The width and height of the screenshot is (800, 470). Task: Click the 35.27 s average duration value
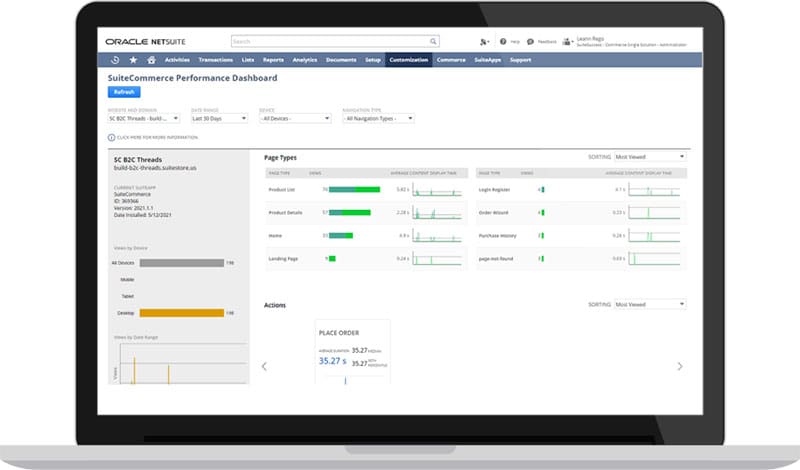[x=332, y=361]
